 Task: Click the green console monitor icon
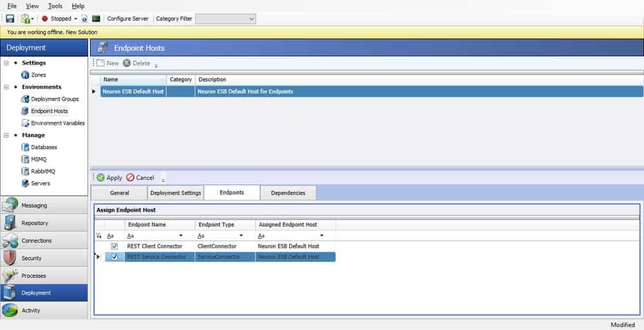(96, 19)
